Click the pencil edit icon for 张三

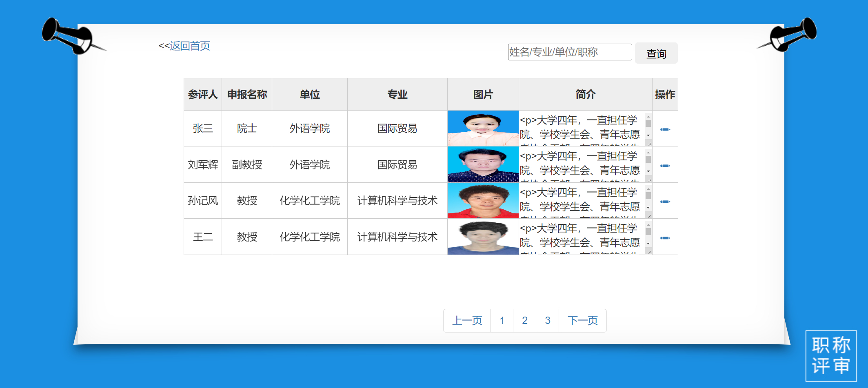pos(665,129)
